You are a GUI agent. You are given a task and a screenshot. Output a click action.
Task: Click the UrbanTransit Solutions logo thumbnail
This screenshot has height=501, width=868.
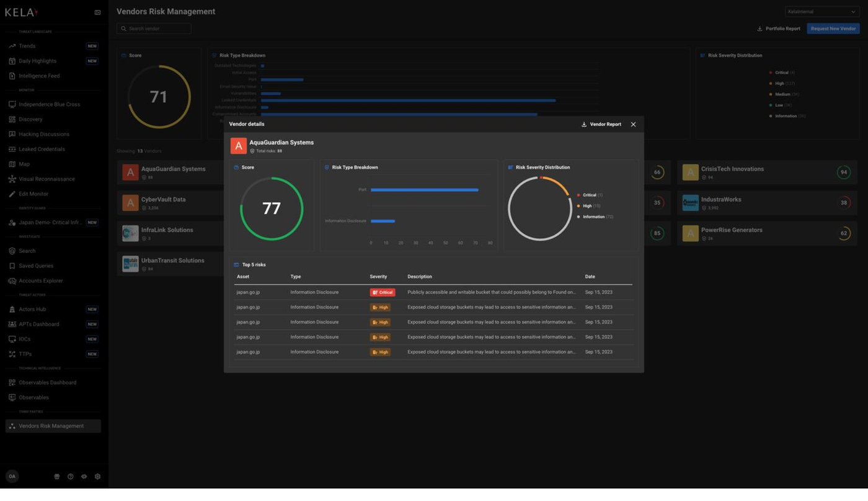pos(130,264)
